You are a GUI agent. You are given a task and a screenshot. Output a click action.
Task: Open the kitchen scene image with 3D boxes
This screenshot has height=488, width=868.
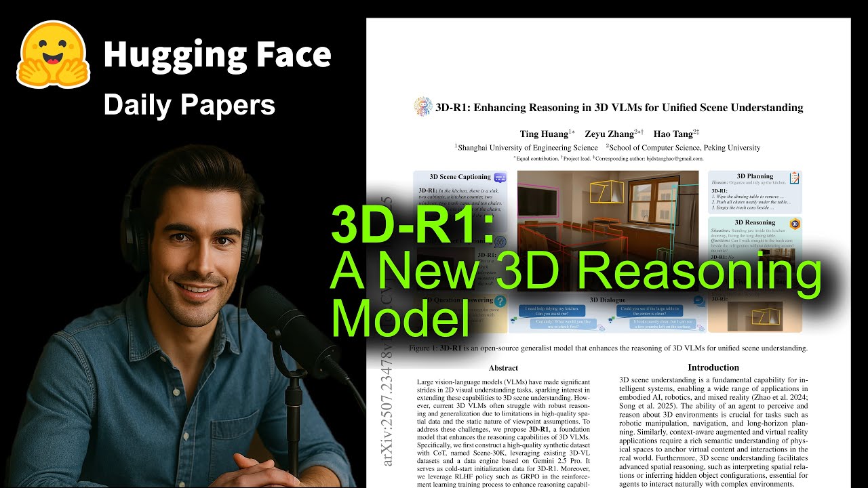[x=608, y=231]
